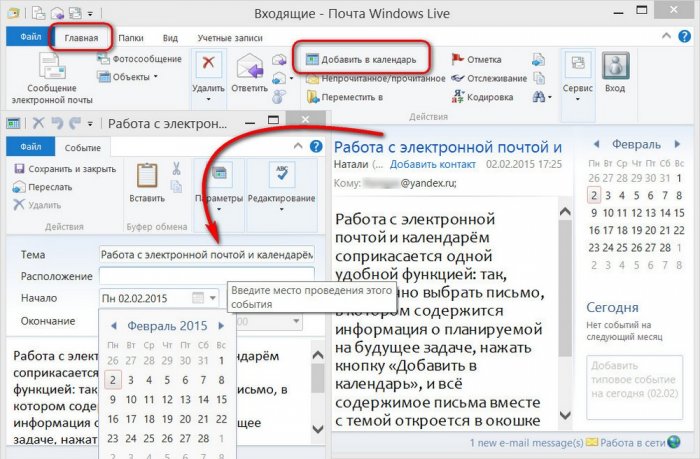Click the Удалить red X icon in main ribbon
The height and width of the screenshot is (459, 700).
pos(208,63)
